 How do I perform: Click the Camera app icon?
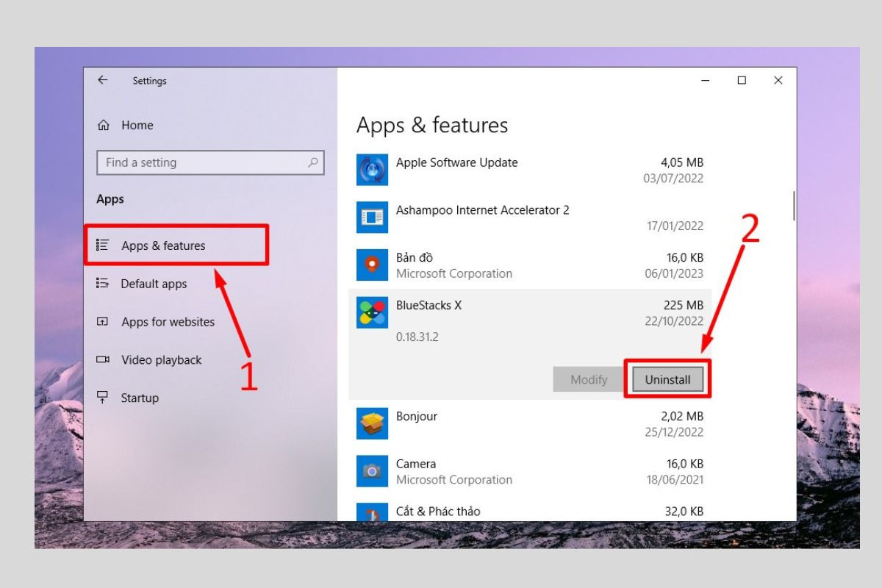pos(372,471)
